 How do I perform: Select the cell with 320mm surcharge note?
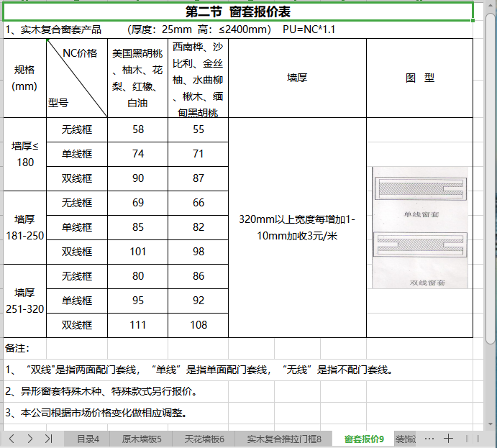tap(297, 227)
